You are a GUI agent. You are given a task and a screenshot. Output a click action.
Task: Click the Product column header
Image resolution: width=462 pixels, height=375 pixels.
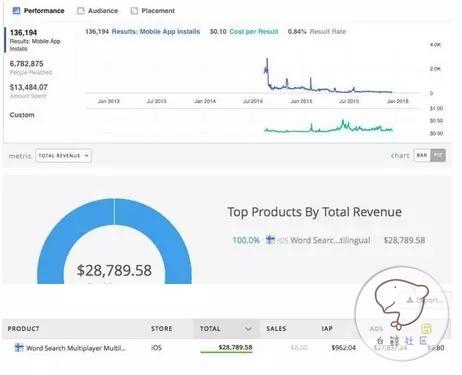(x=23, y=329)
